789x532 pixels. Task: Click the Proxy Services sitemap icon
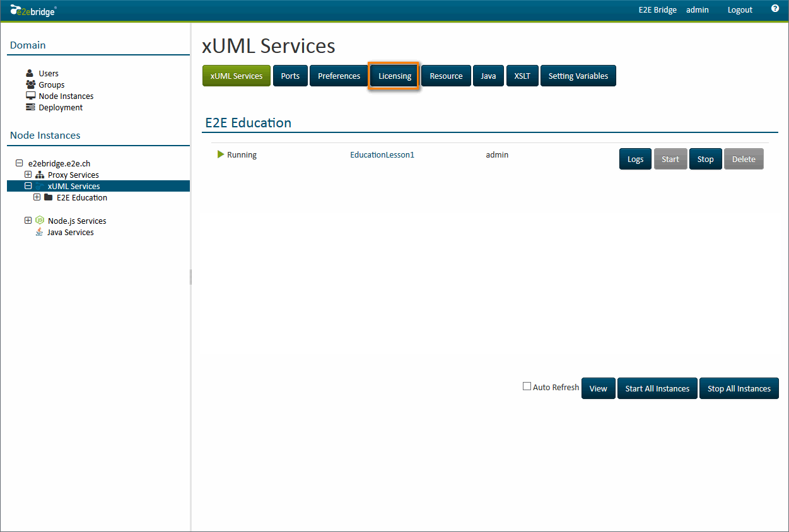(40, 175)
